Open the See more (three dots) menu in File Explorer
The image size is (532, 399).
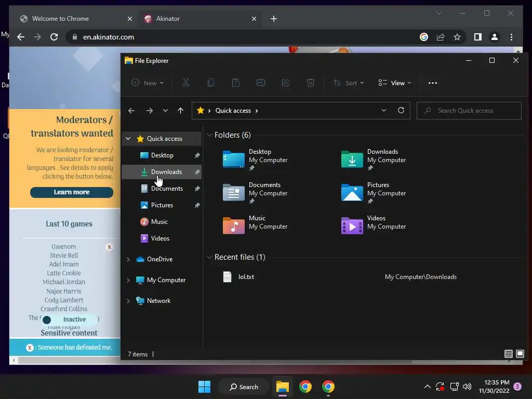[x=433, y=83]
